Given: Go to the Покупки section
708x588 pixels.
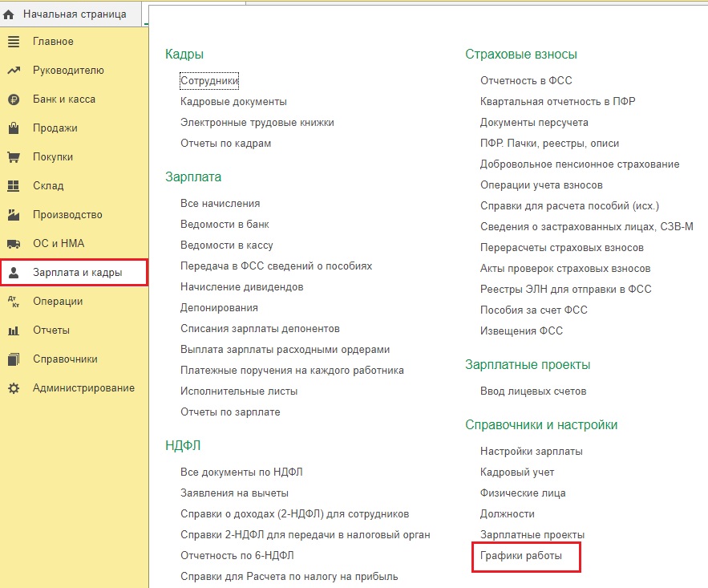Looking at the screenshot, I should [x=52, y=157].
